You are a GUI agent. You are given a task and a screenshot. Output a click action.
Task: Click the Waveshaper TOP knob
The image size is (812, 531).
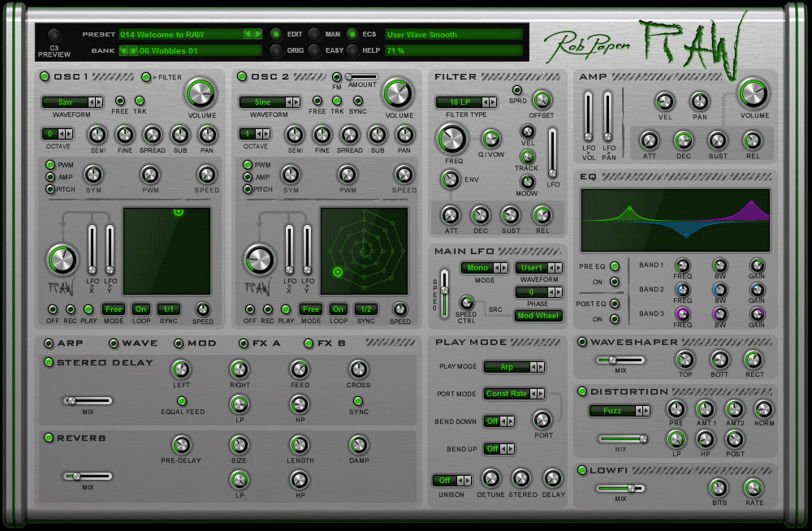(685, 359)
